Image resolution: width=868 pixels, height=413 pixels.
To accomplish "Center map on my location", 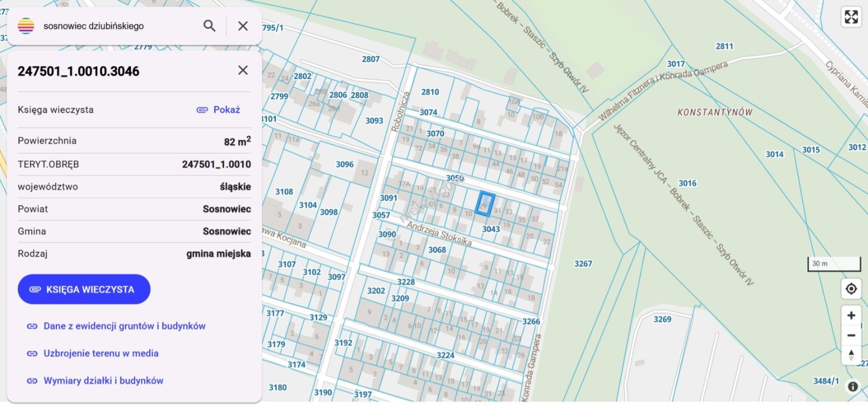I will pyautogui.click(x=851, y=289).
